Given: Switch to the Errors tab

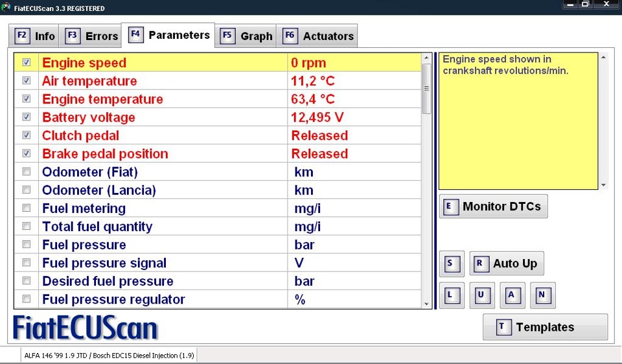Looking at the screenshot, I should tap(91, 36).
